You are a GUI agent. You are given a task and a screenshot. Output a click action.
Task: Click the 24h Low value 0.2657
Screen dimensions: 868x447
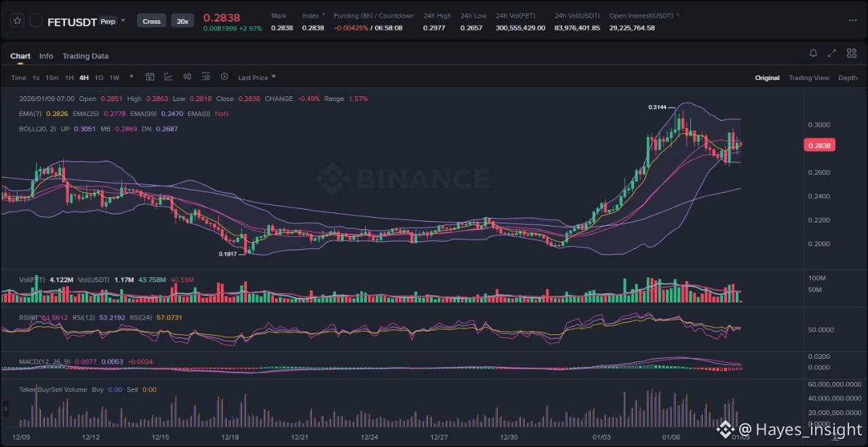pos(471,28)
